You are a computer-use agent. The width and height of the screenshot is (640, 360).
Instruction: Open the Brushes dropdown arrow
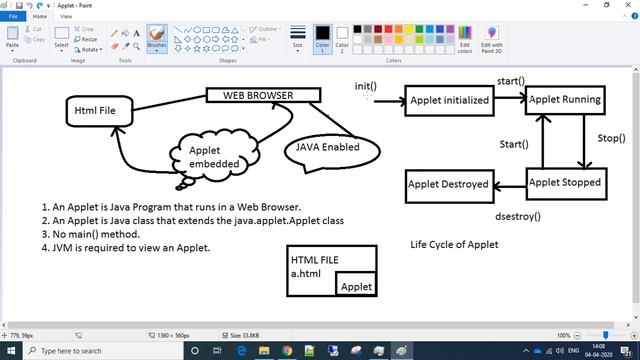pos(157,51)
